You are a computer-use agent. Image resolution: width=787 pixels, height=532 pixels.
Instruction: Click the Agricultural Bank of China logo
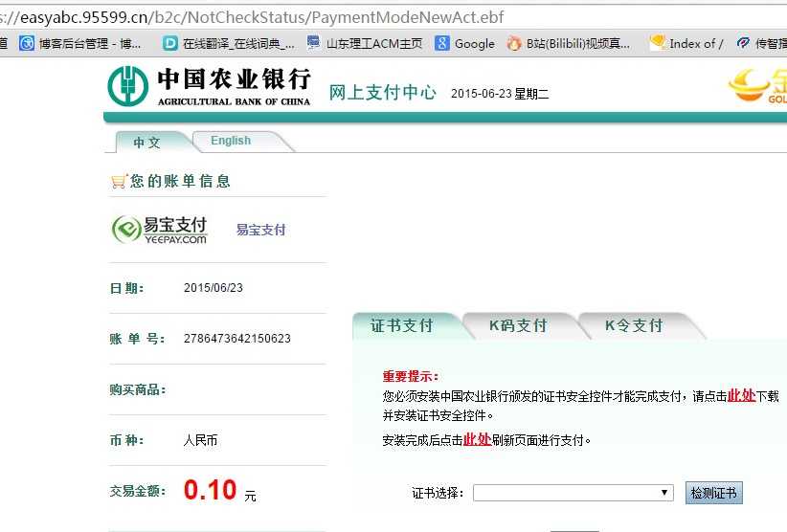[210, 86]
